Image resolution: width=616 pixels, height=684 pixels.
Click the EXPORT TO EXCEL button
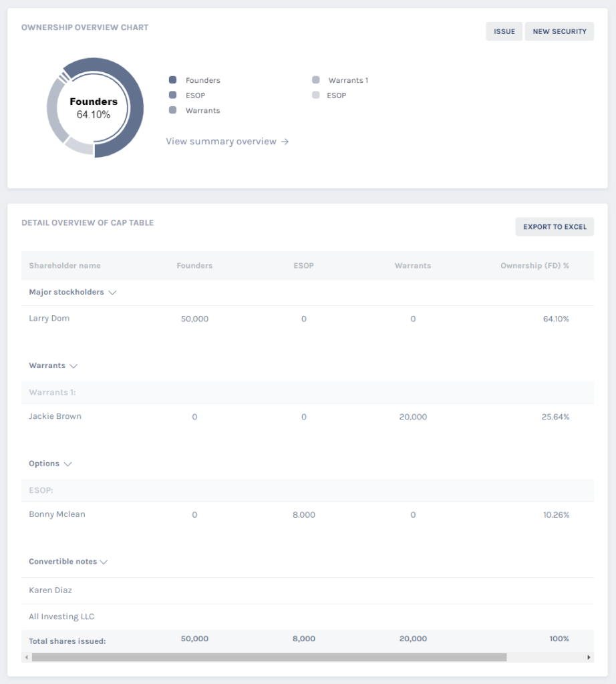point(555,226)
